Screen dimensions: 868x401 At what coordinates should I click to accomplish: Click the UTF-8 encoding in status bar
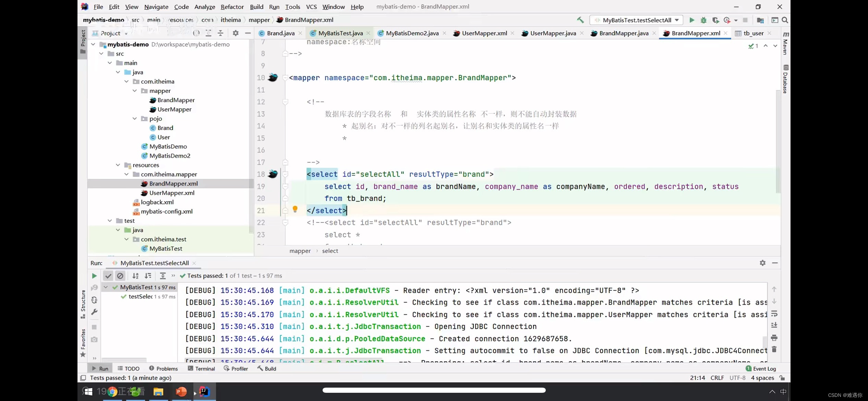pyautogui.click(x=737, y=378)
